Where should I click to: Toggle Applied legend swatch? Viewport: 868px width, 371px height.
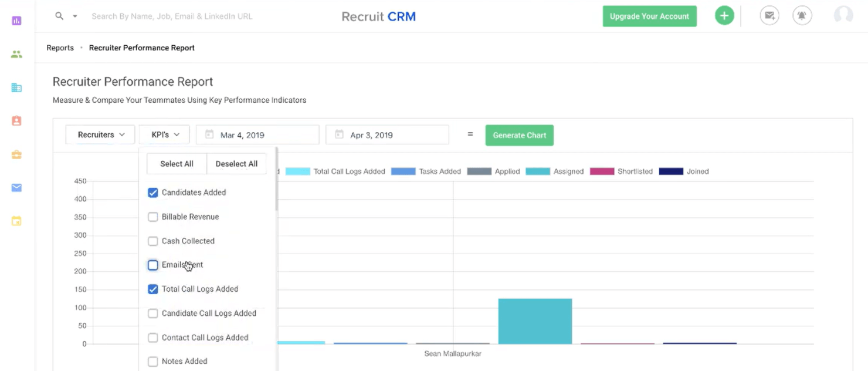[479, 171]
